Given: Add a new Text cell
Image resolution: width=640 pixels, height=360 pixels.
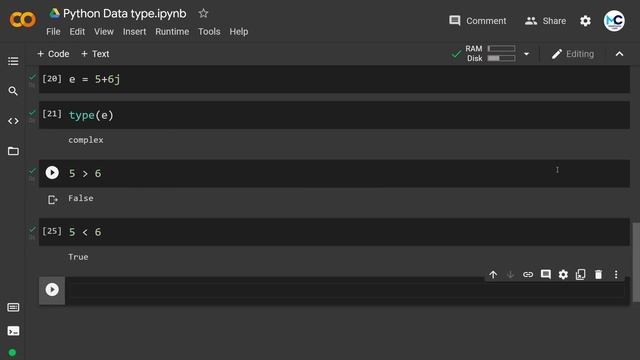Looking at the screenshot, I should coord(95,54).
